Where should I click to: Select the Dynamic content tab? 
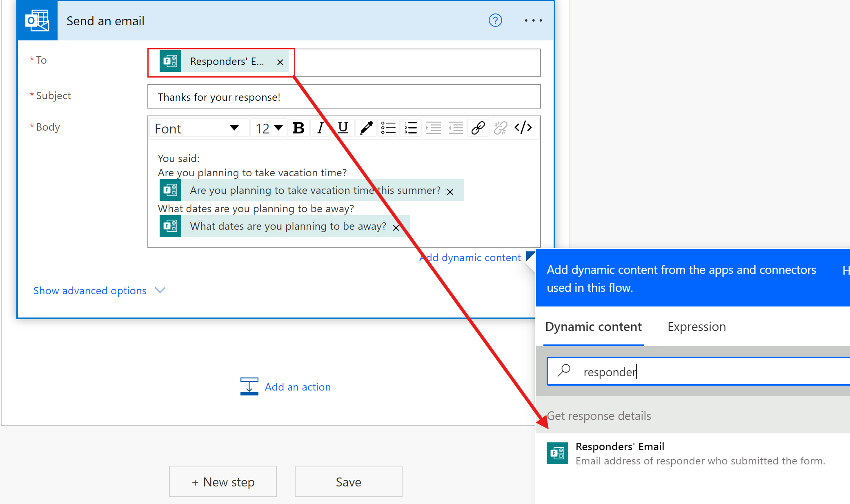point(594,326)
